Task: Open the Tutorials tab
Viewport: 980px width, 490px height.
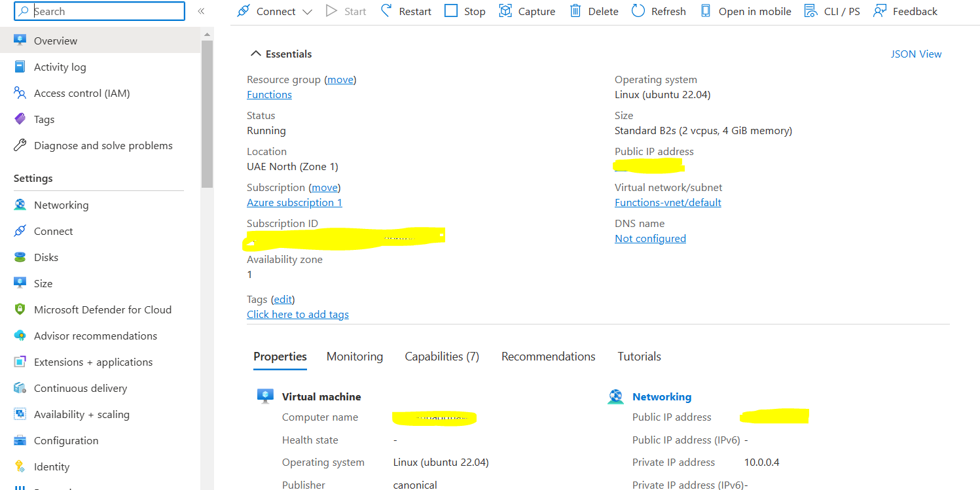Action: pyautogui.click(x=640, y=357)
